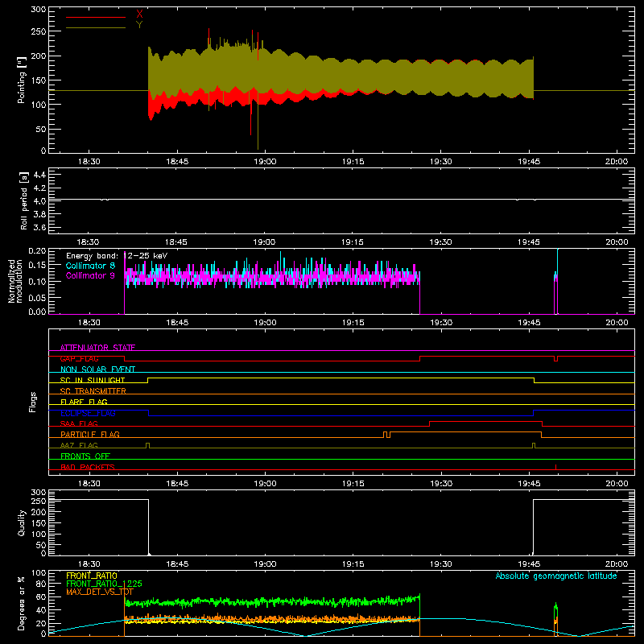Click the 0.20 value on modulation axis

(x=37, y=251)
